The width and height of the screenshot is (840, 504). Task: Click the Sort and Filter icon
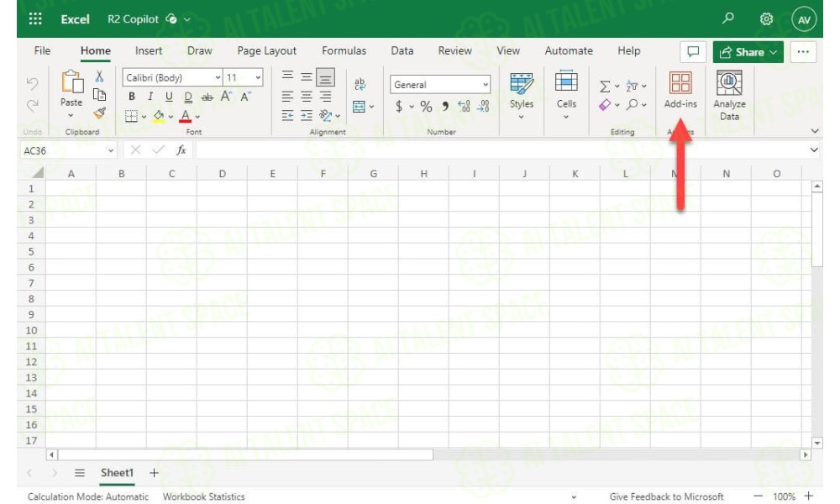[633, 86]
